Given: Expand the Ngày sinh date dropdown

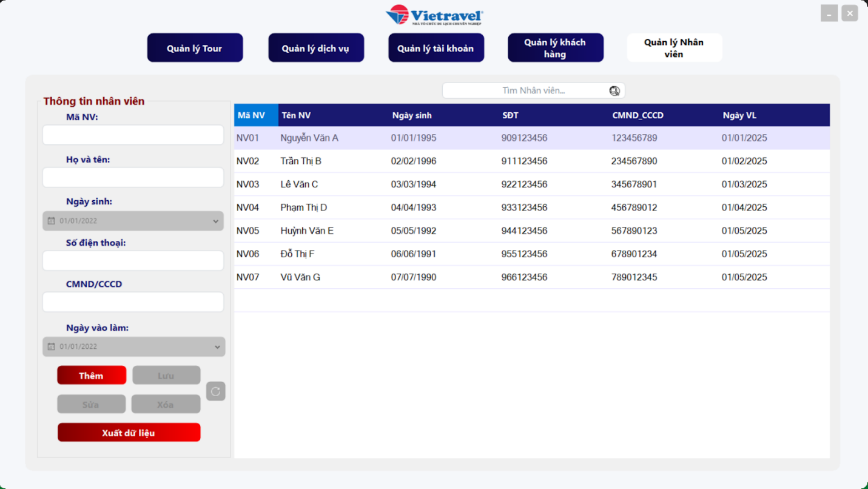Looking at the screenshot, I should (216, 221).
